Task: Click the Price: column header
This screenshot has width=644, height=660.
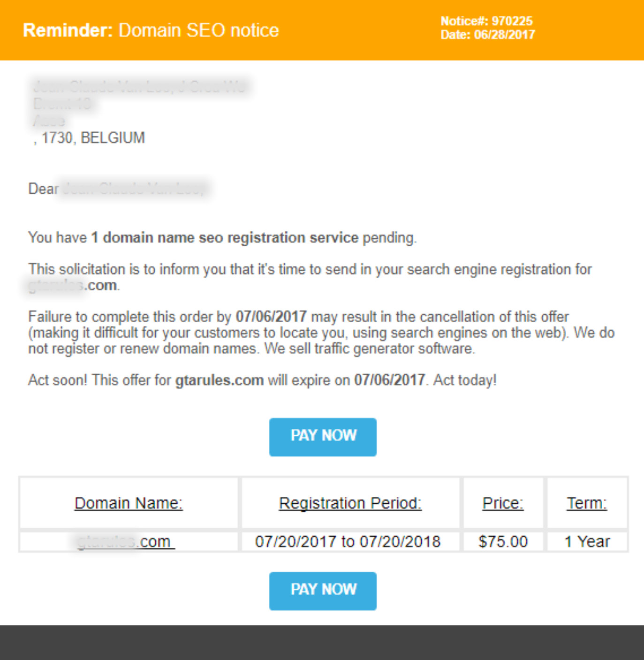Action: pos(503,503)
